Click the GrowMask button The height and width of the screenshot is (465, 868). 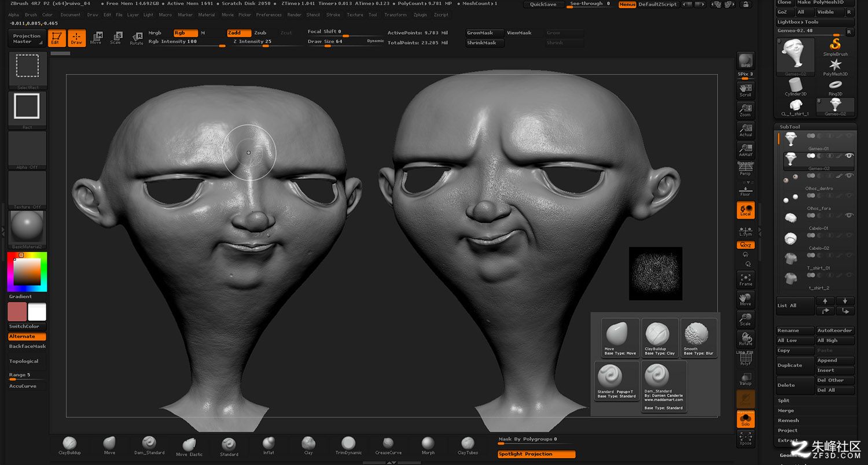[x=485, y=33]
